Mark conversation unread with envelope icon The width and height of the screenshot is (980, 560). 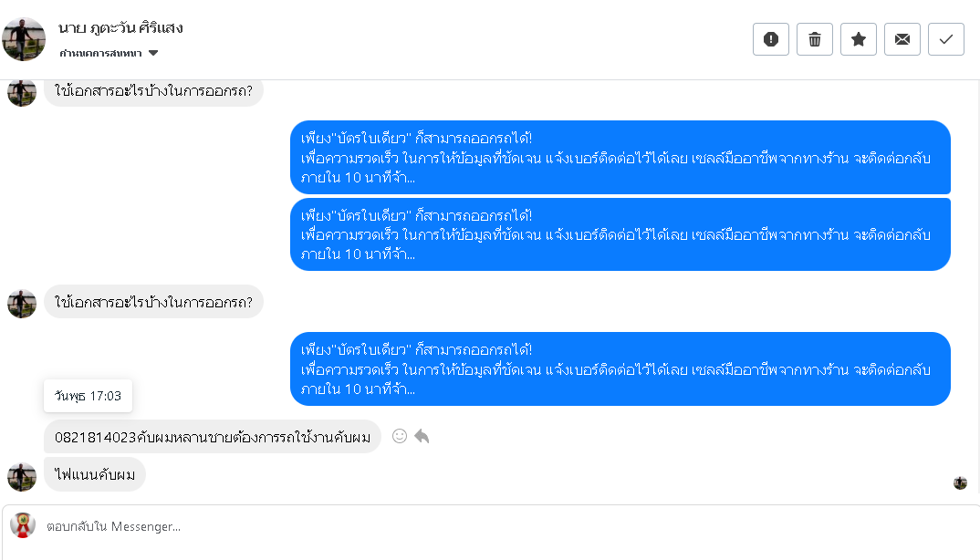[902, 39]
